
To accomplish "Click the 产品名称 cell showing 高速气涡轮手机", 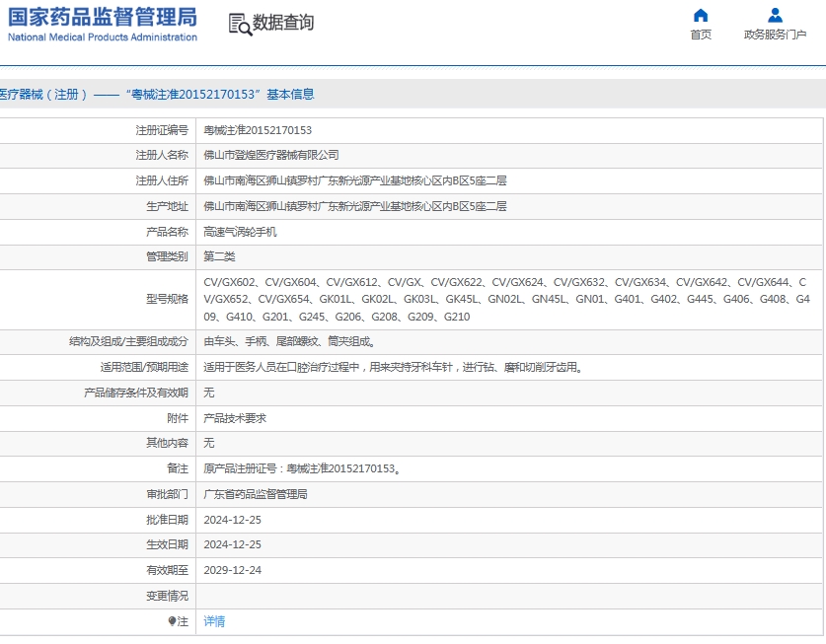I will pos(247,232).
